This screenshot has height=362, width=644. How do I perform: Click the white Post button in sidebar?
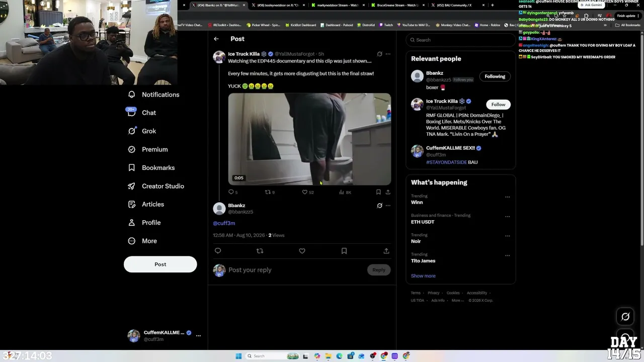click(160, 264)
